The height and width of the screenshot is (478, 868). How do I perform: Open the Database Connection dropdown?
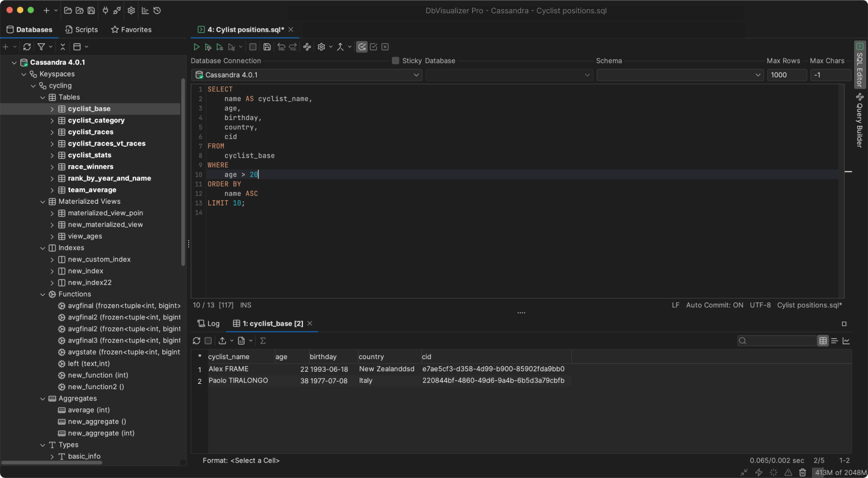306,75
